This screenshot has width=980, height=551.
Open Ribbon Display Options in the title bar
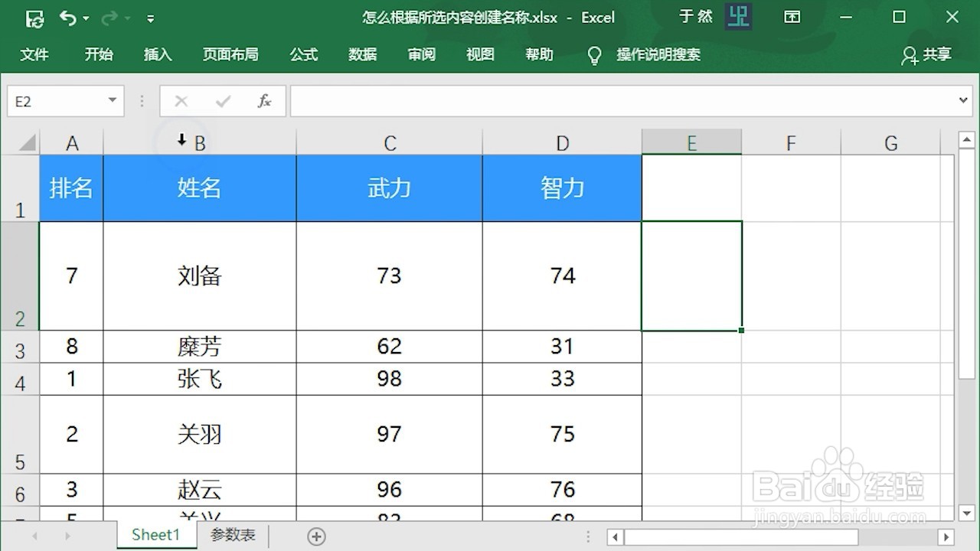[792, 17]
